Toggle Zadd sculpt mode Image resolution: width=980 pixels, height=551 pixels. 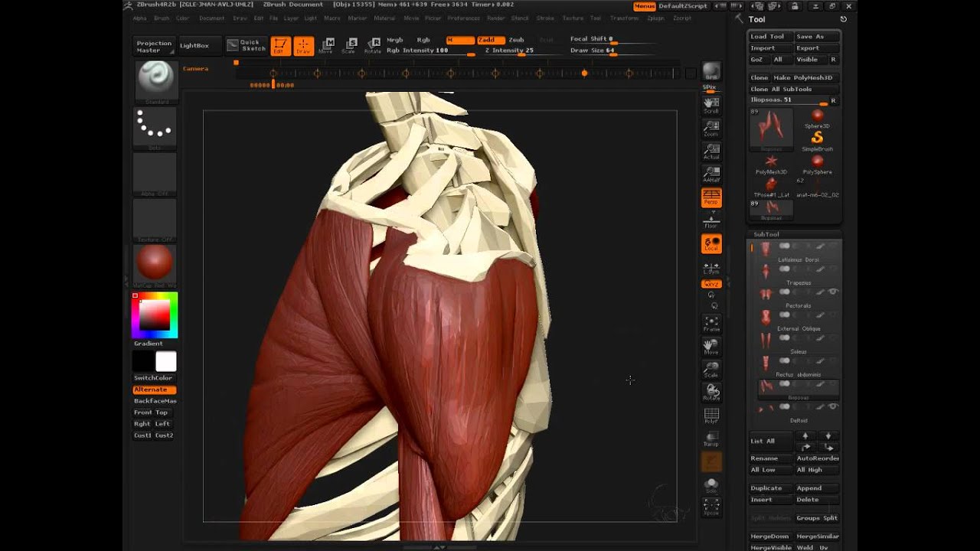click(x=490, y=40)
